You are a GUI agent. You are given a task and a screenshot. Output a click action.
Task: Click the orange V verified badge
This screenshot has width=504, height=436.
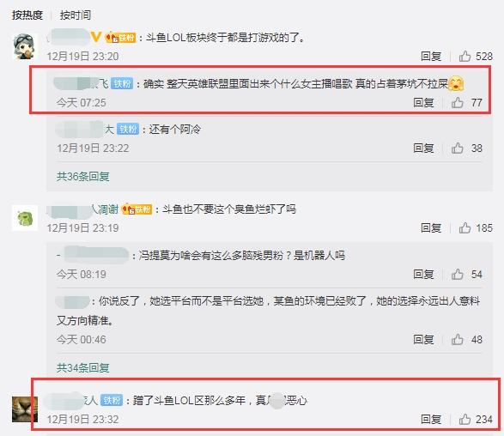[96, 37]
